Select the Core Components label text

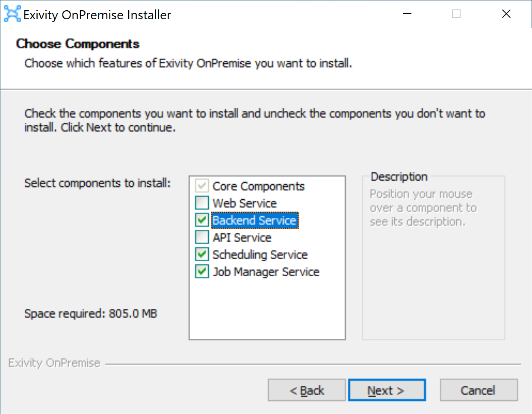coord(258,186)
